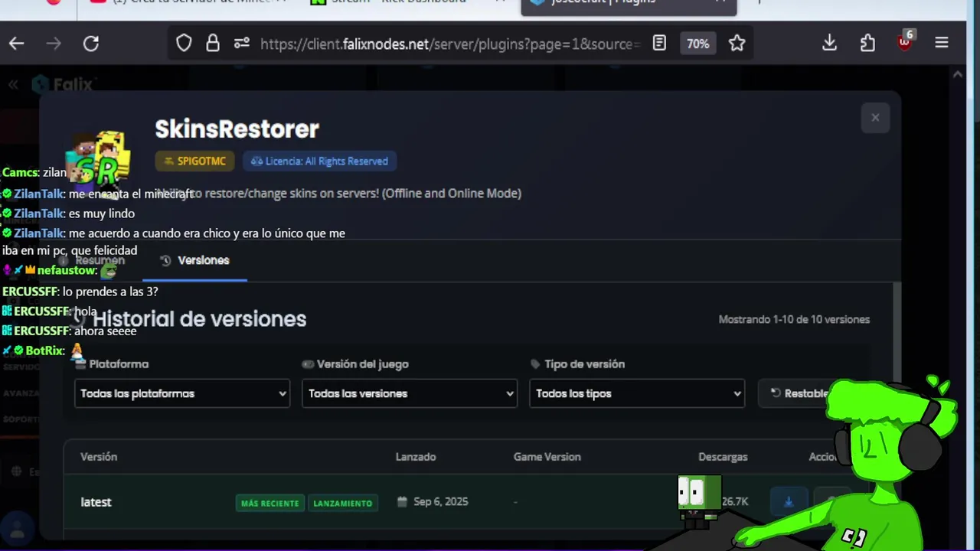Image resolution: width=980 pixels, height=551 pixels.
Task: Click the MÁS RECIENTE tag
Action: 270,503
